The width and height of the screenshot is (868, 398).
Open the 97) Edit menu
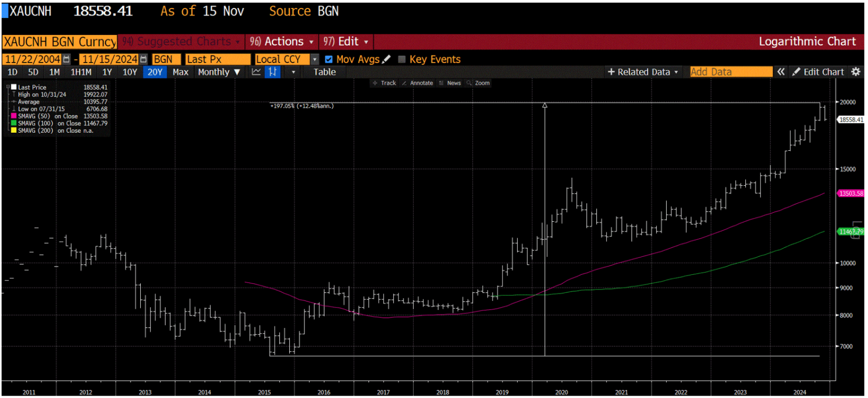point(346,41)
